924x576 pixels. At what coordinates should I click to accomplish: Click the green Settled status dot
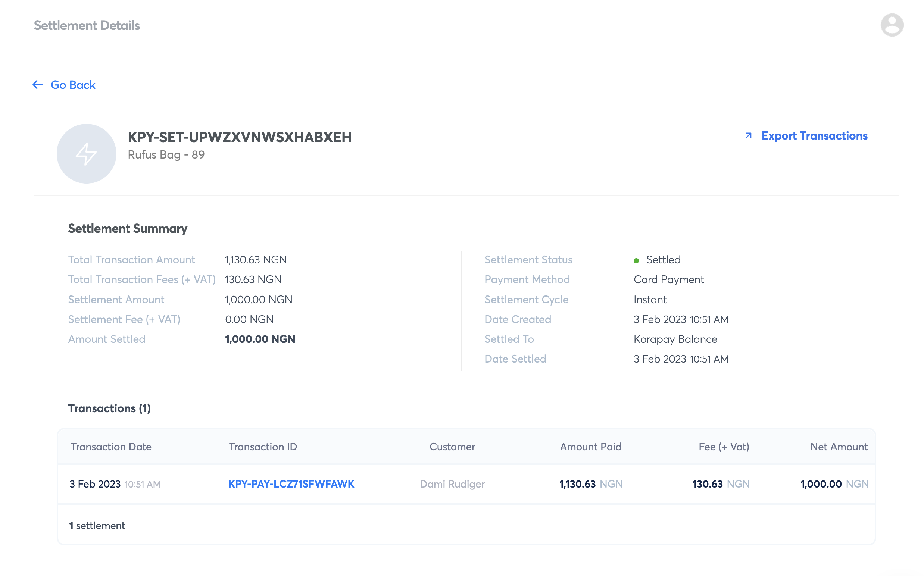pos(636,260)
